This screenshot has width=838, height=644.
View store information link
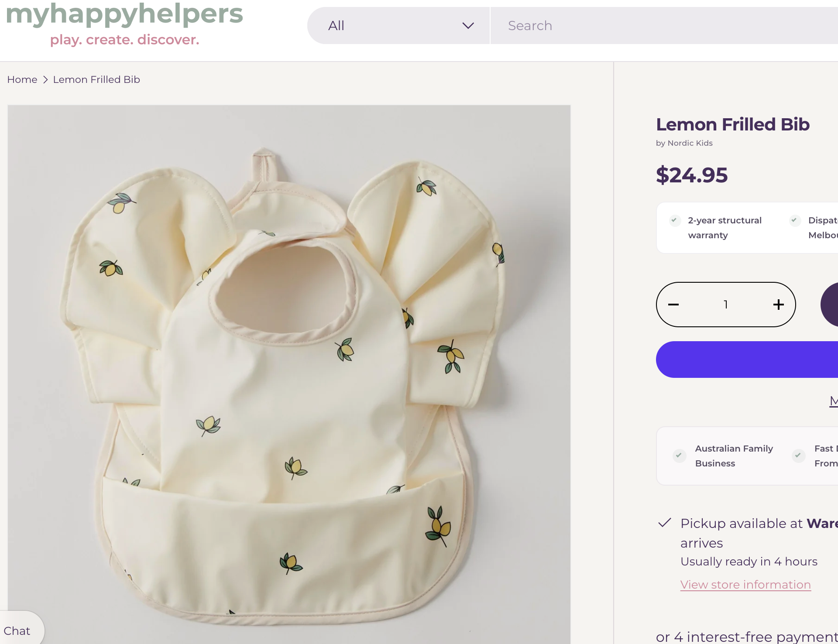745,585
